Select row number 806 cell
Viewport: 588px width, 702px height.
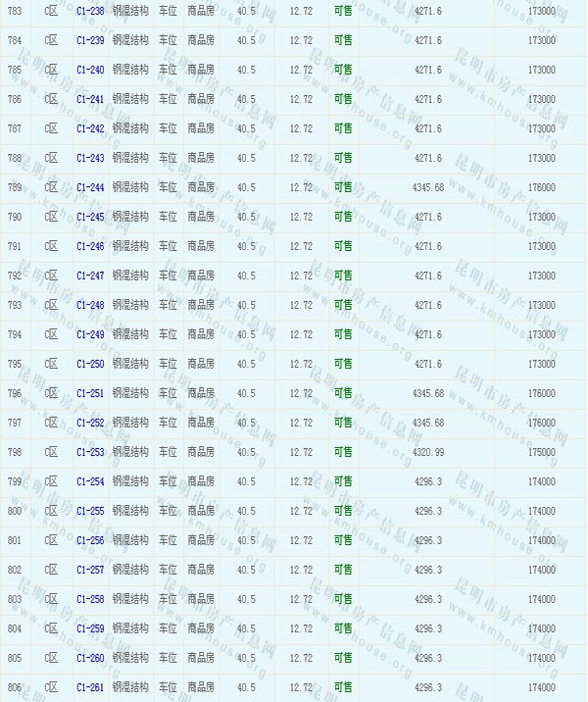pyautogui.click(x=15, y=687)
